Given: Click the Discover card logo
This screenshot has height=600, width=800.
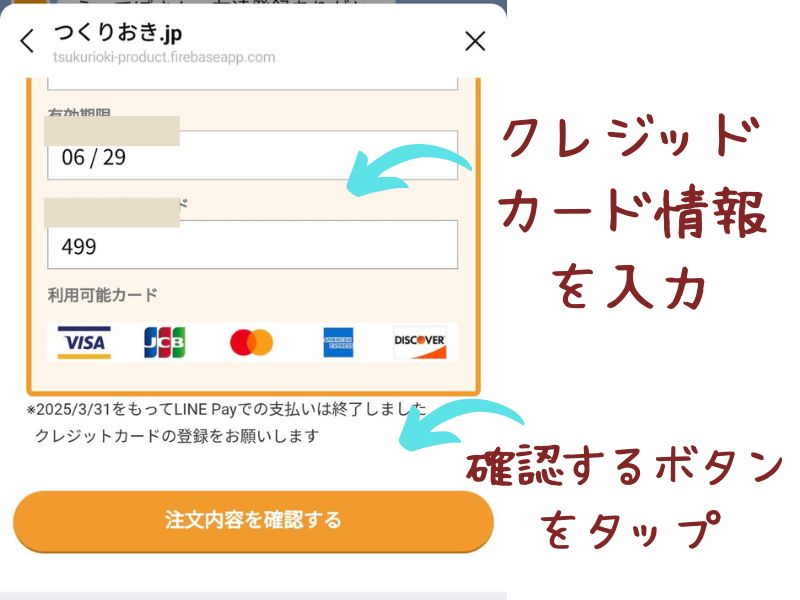Looking at the screenshot, I should pos(420,342).
